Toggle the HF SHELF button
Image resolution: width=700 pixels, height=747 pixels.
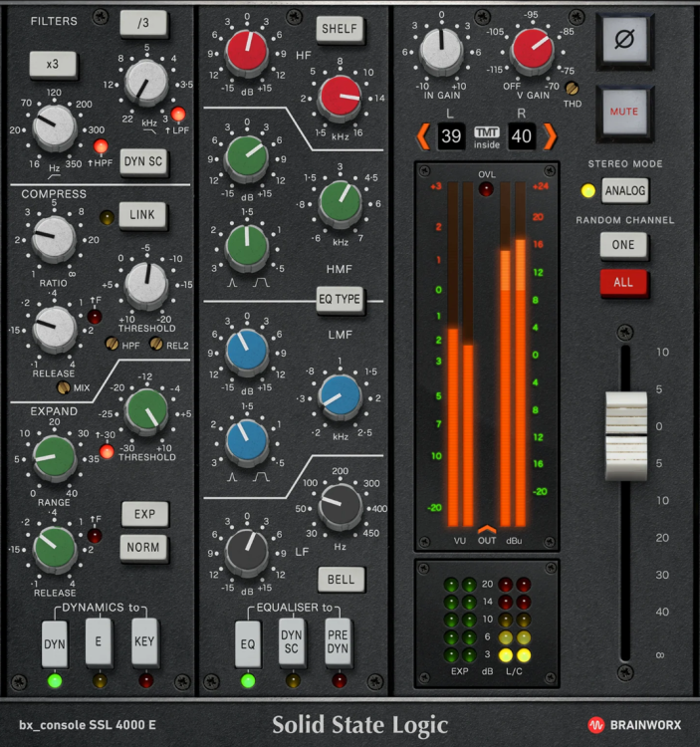[x=342, y=29]
